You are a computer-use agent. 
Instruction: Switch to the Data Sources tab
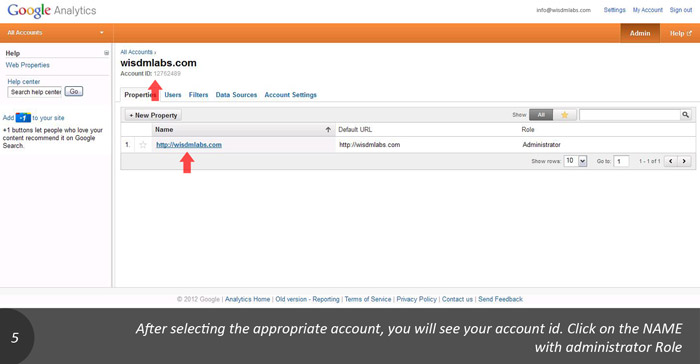click(x=236, y=95)
